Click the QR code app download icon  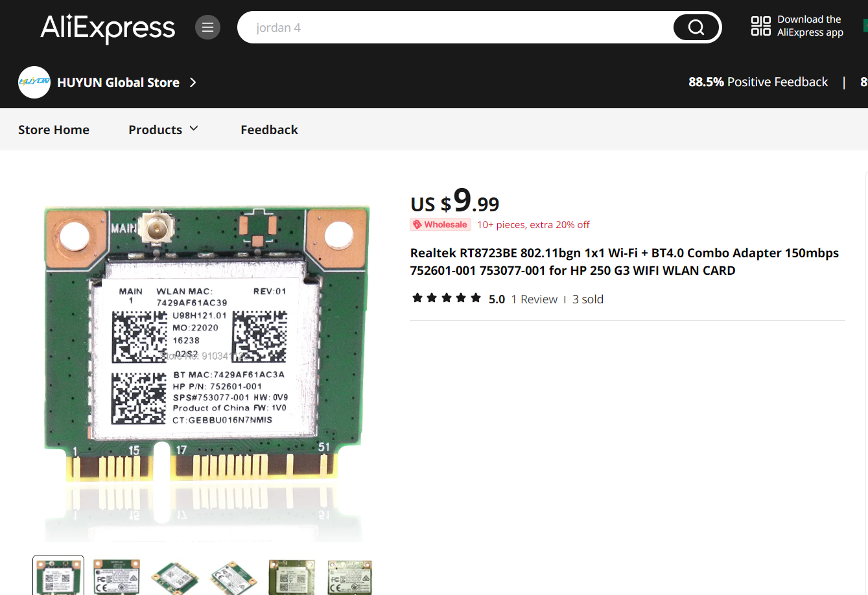point(761,26)
